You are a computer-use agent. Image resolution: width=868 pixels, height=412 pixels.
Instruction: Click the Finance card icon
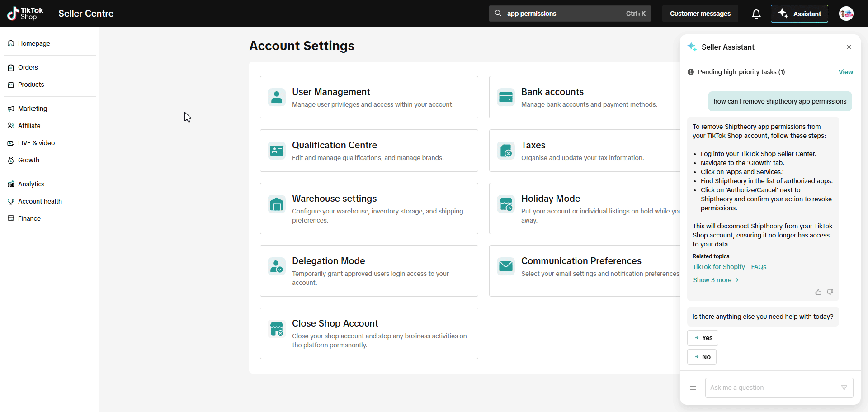point(11,218)
